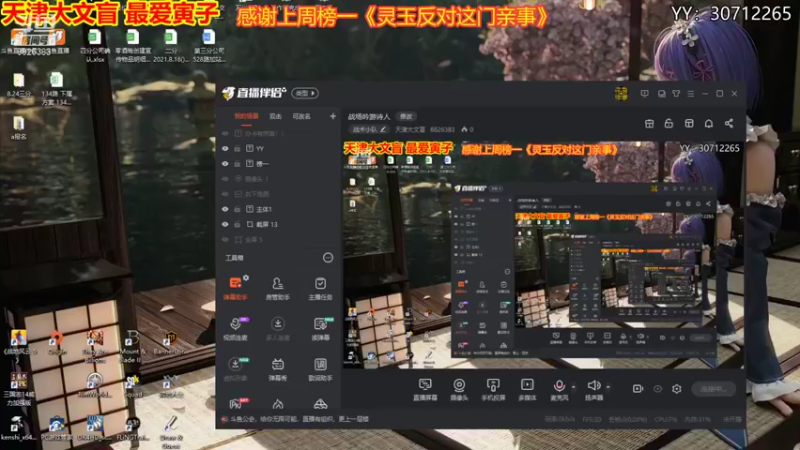800x450 pixels.
Task: Toggle visibility of 截屏 13 layer
Action: click(x=225, y=224)
